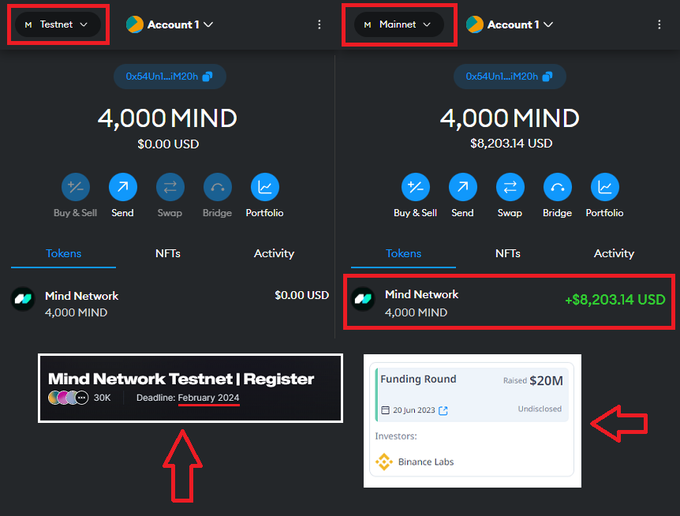Select Tokens tab in Testnet wallet
This screenshot has width=680, height=516.
(x=63, y=254)
